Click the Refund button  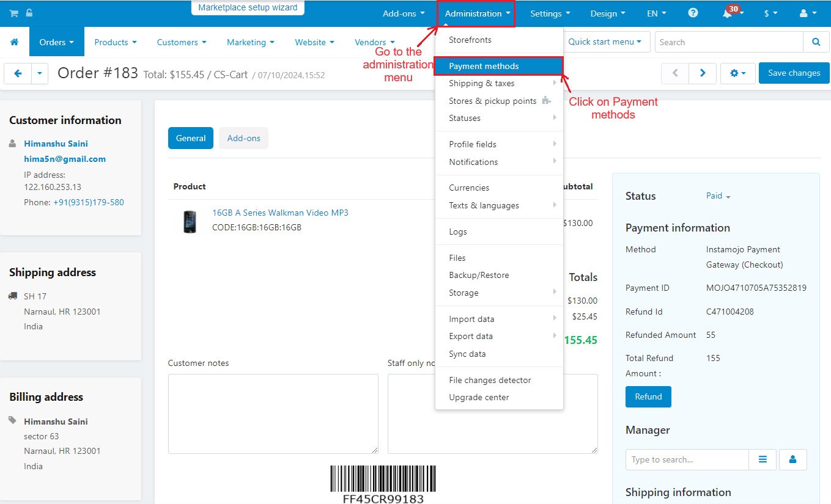[x=648, y=396]
